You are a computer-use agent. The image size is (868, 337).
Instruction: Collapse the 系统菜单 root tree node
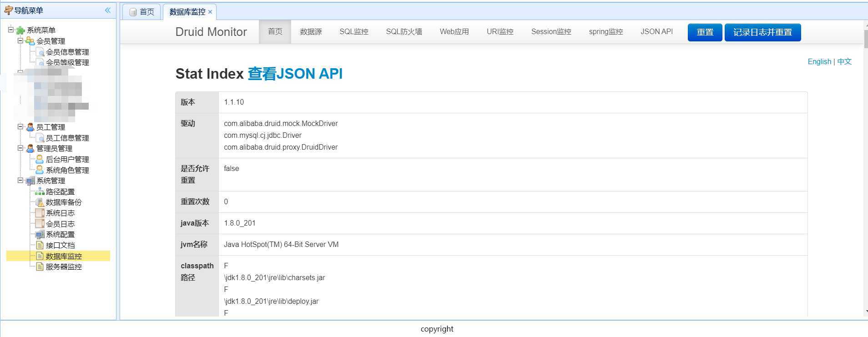click(10, 30)
